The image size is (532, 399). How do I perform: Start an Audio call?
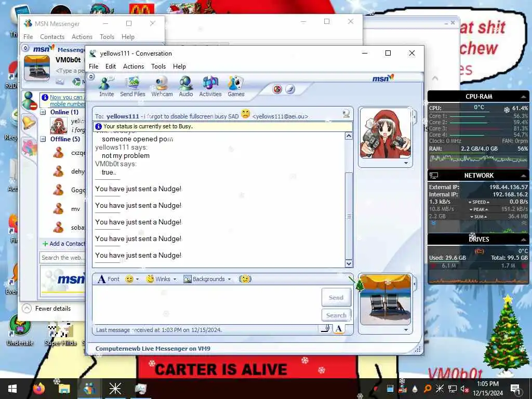(186, 87)
